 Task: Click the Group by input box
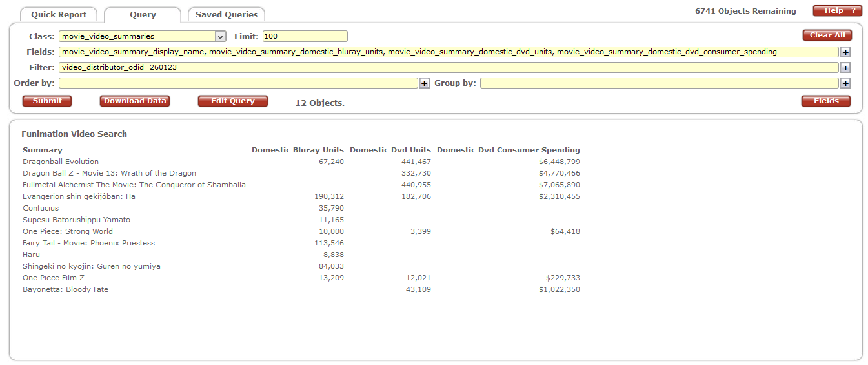point(659,83)
